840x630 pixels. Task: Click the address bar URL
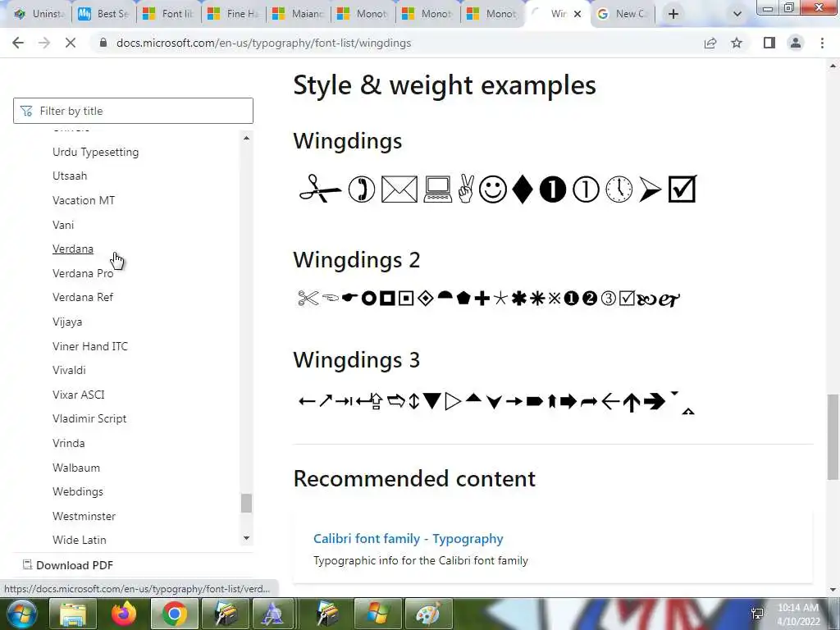(x=263, y=43)
